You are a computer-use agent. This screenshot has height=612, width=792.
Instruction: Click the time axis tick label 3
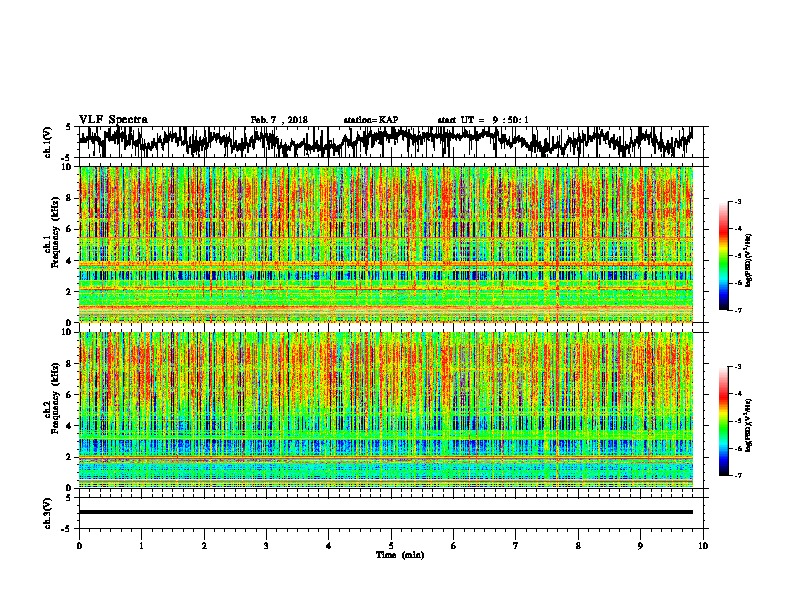click(x=266, y=546)
